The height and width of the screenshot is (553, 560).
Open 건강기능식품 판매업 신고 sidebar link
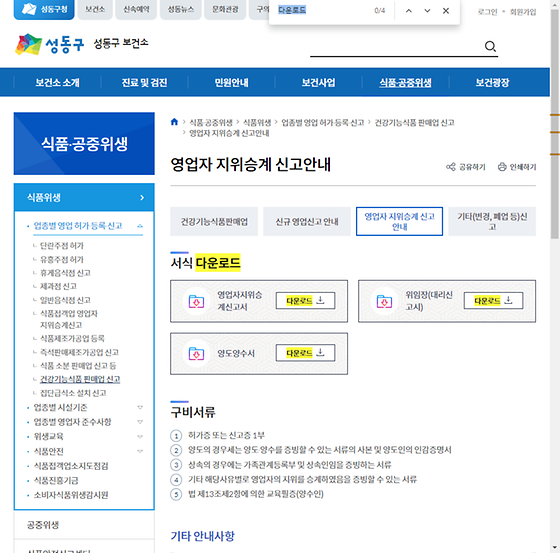pyautogui.click(x=80, y=379)
